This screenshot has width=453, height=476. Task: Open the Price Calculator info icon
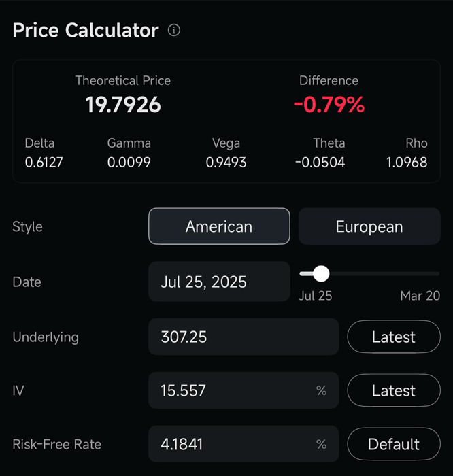point(174,30)
